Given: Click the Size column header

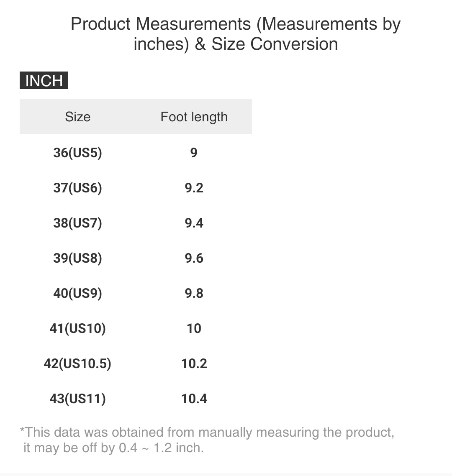Looking at the screenshot, I should [x=77, y=117].
